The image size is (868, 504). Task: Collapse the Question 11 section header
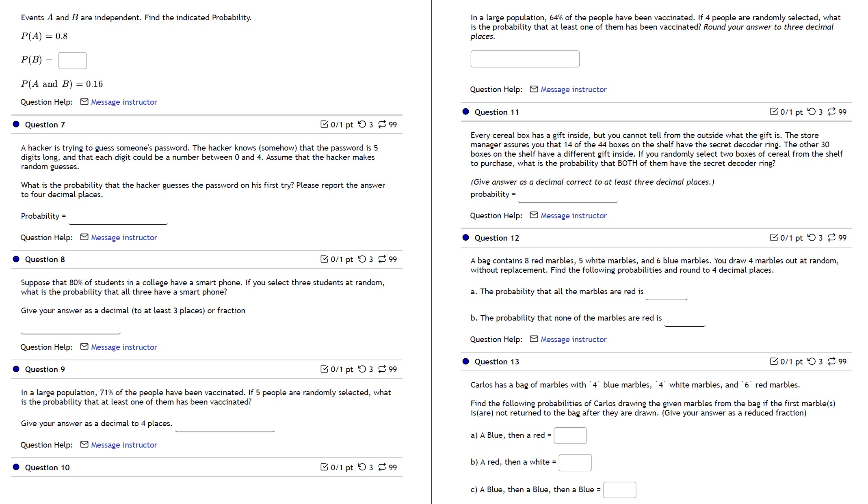(x=496, y=112)
